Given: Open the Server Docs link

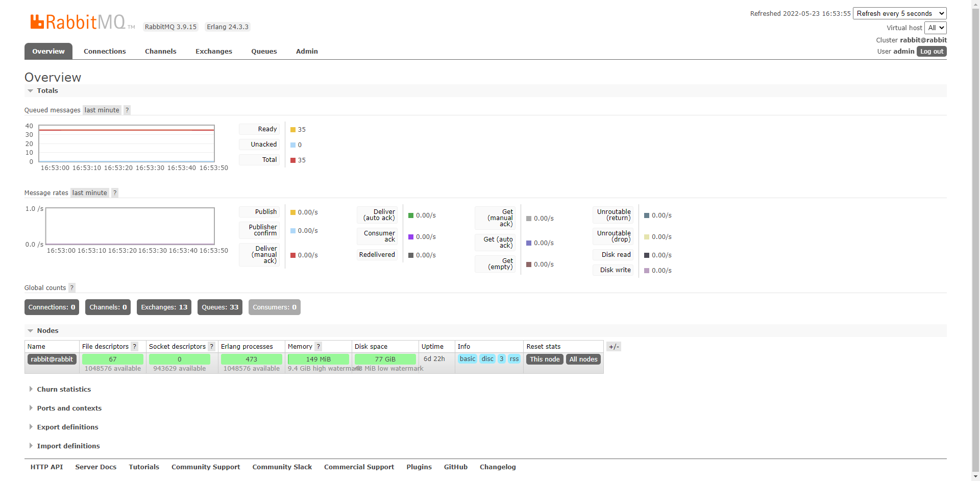Looking at the screenshot, I should 95,467.
